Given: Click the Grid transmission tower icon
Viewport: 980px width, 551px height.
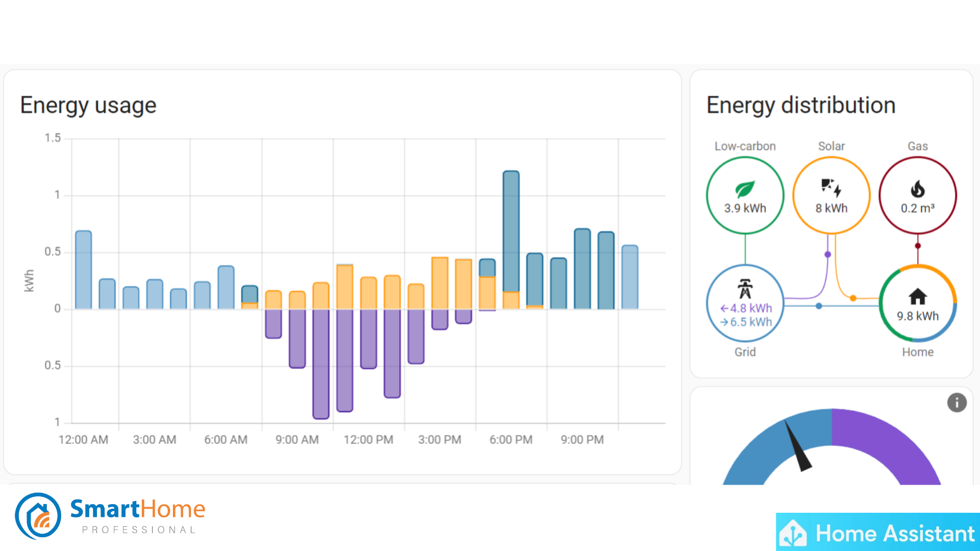Looking at the screenshot, I should click(745, 289).
